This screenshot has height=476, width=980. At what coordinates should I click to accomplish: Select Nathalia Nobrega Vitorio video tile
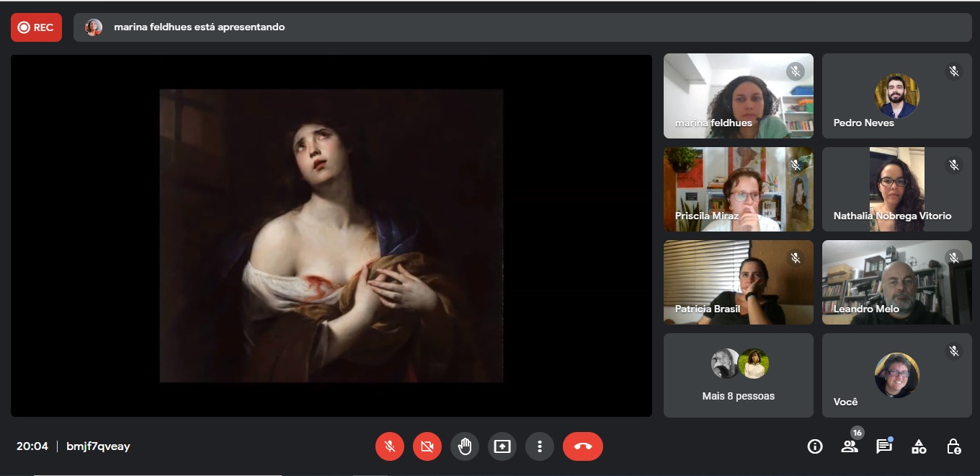(x=897, y=189)
